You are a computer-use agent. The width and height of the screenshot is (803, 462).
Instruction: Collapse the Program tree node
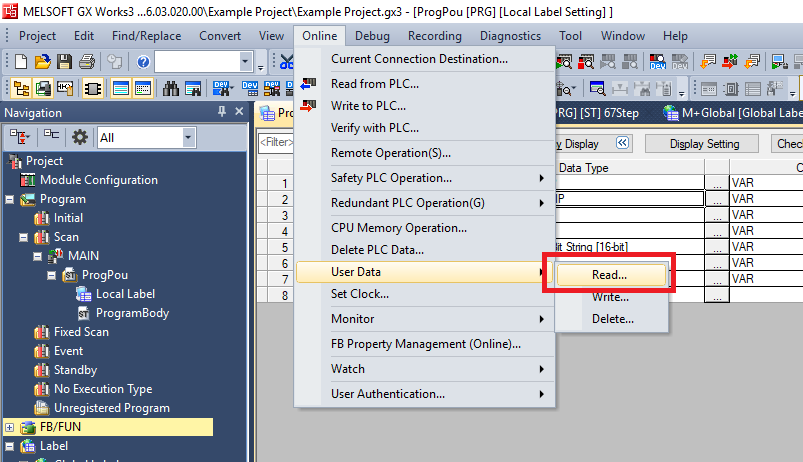[10, 199]
